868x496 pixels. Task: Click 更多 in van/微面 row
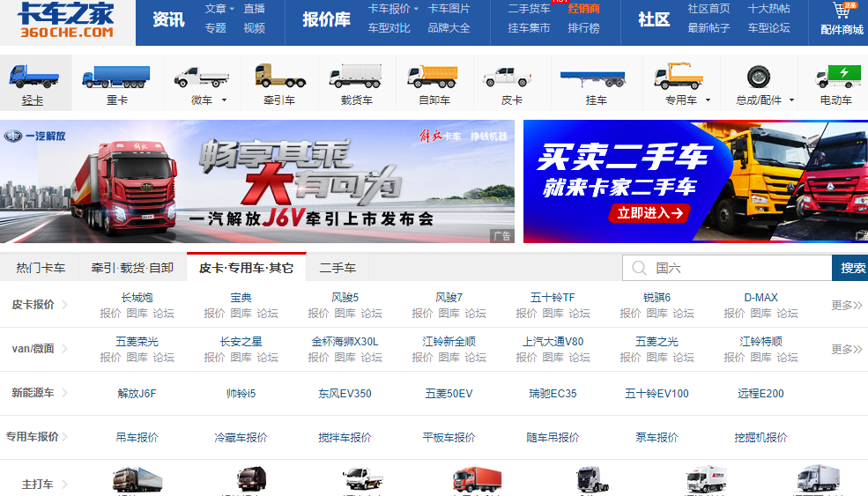coord(847,349)
